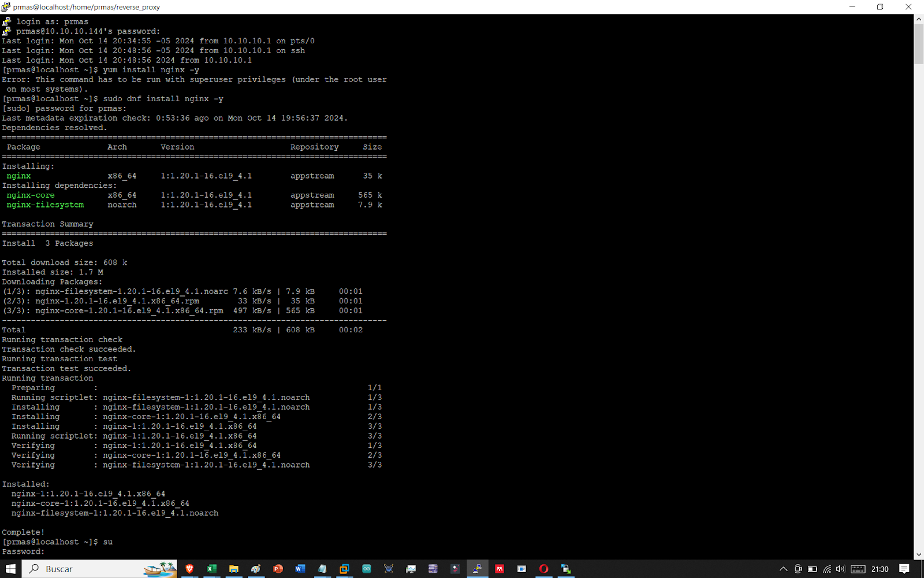Open the PuTTY window system menu icon
The width and height of the screenshot is (924, 578).
6,7
